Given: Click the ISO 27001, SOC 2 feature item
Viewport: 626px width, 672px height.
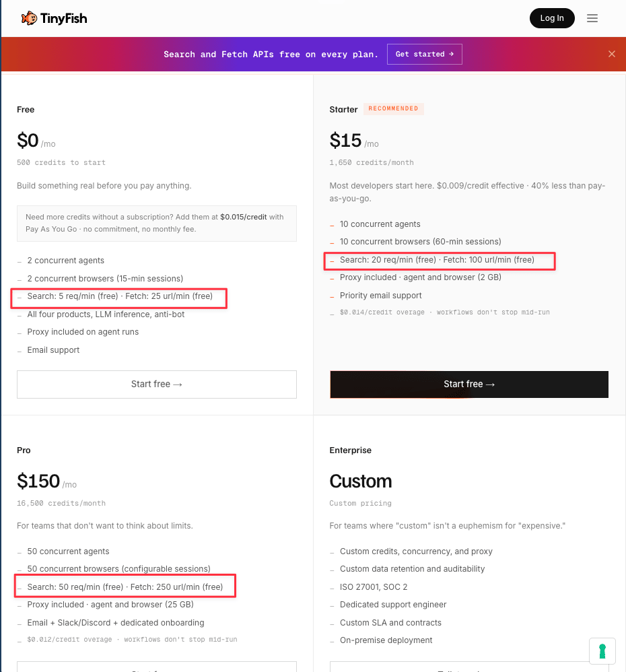Looking at the screenshot, I should [373, 586].
